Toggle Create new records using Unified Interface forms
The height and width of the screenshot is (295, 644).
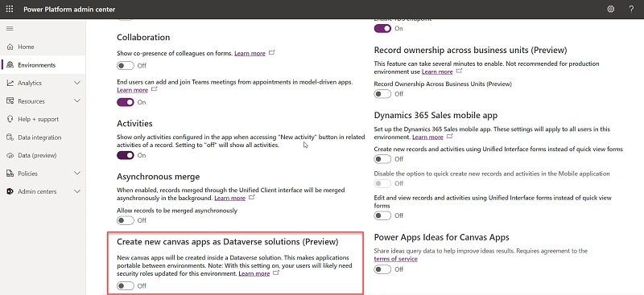pyautogui.click(x=382, y=159)
